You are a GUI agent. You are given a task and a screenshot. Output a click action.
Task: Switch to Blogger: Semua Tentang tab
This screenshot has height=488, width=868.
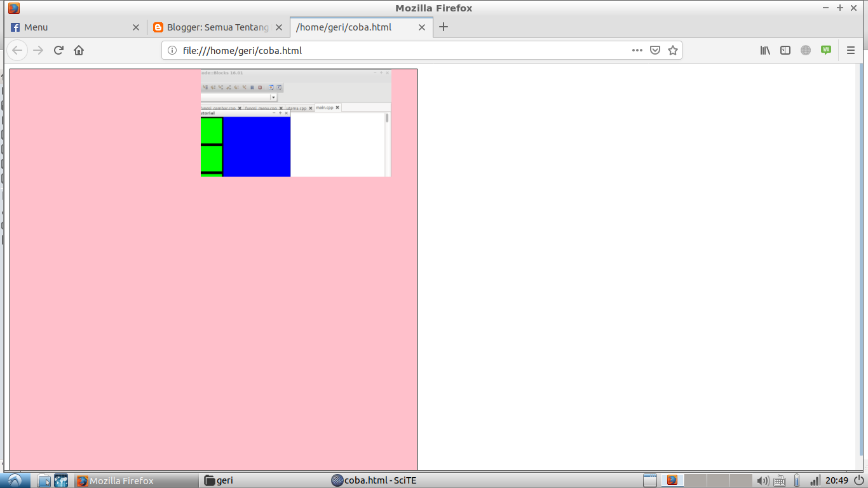(218, 27)
